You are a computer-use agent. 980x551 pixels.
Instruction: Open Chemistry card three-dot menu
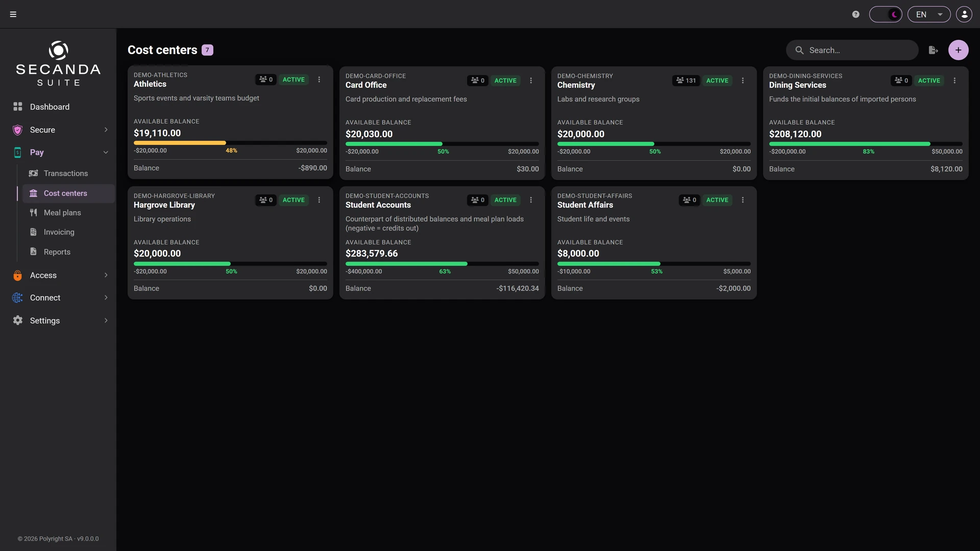pos(743,81)
